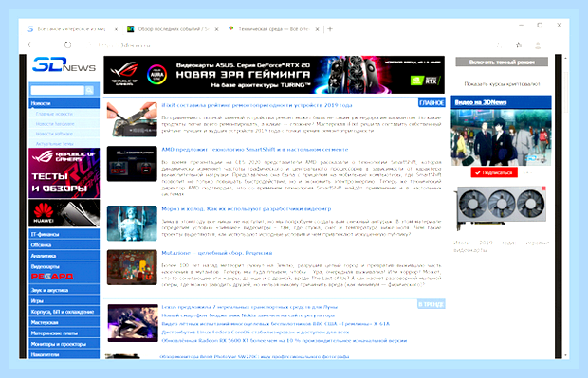Open the 'Новости' sidebar menu section

tap(64, 103)
